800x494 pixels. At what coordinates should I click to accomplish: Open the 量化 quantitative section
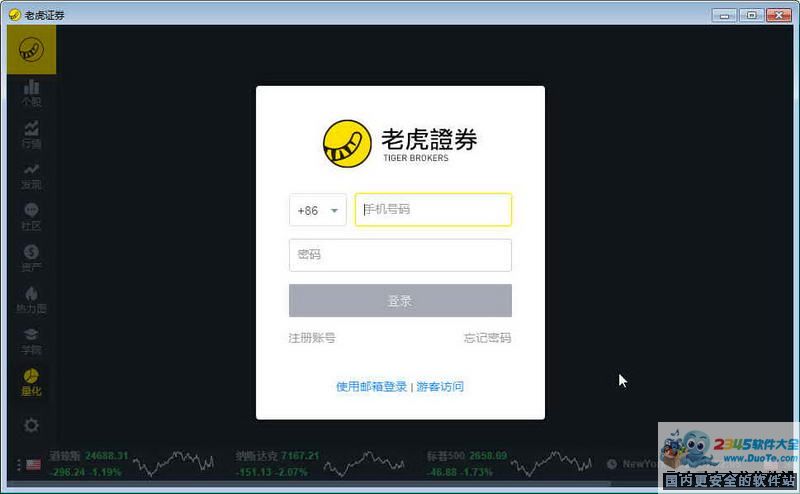tap(31, 382)
